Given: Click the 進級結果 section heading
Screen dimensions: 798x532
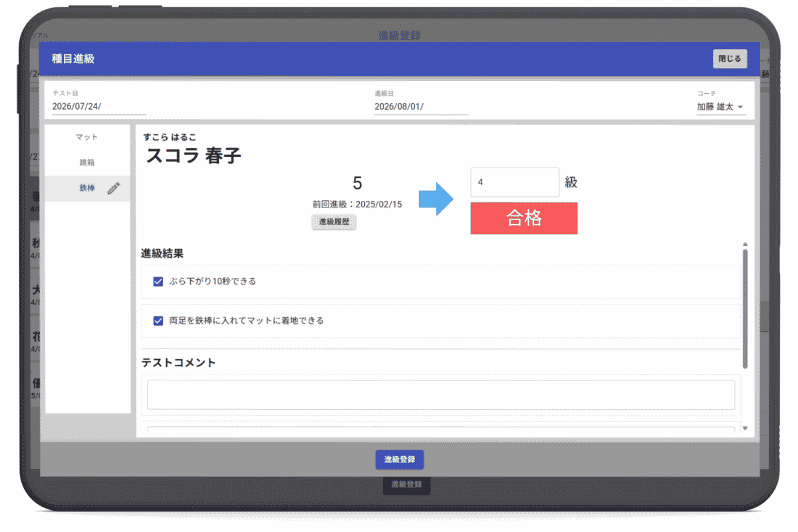Looking at the screenshot, I should pyautogui.click(x=162, y=253).
